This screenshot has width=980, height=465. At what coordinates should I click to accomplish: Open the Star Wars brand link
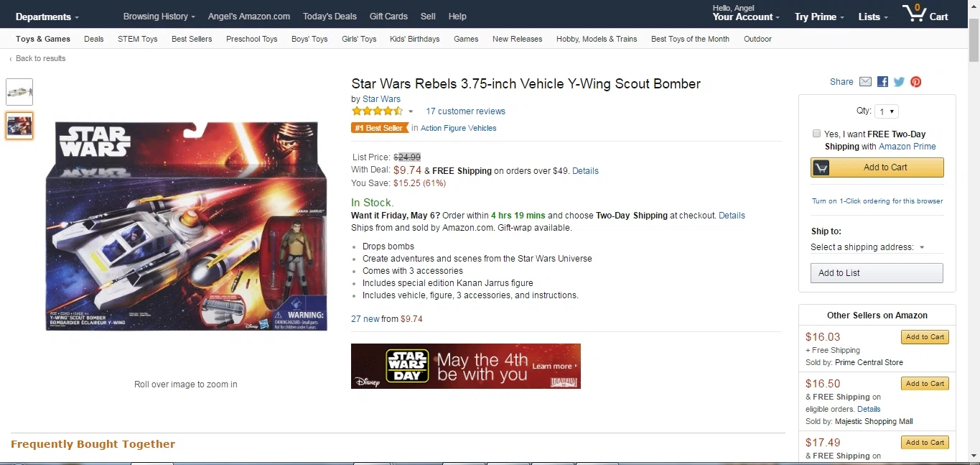(381, 99)
